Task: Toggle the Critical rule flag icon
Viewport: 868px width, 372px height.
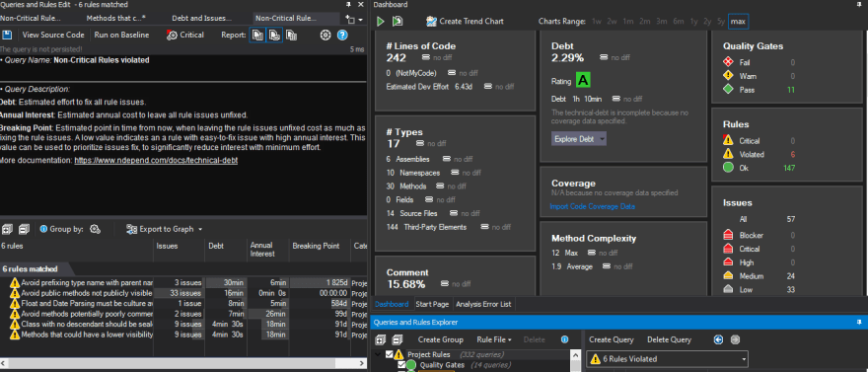Action: click(x=173, y=35)
